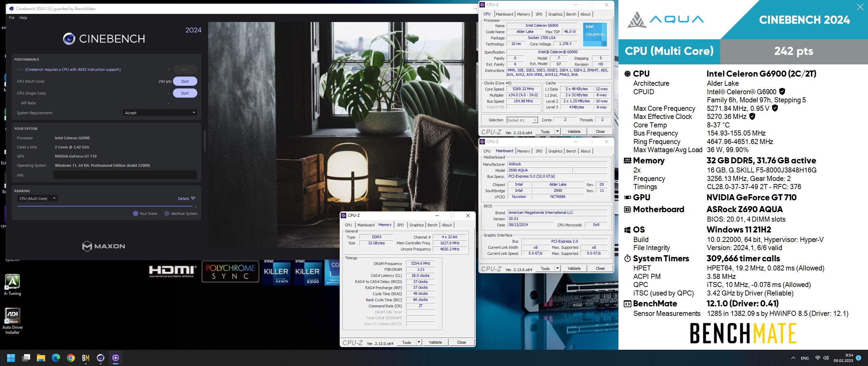Click disabled GPU Start button
The height and width of the screenshot is (366, 868).
[185, 69]
